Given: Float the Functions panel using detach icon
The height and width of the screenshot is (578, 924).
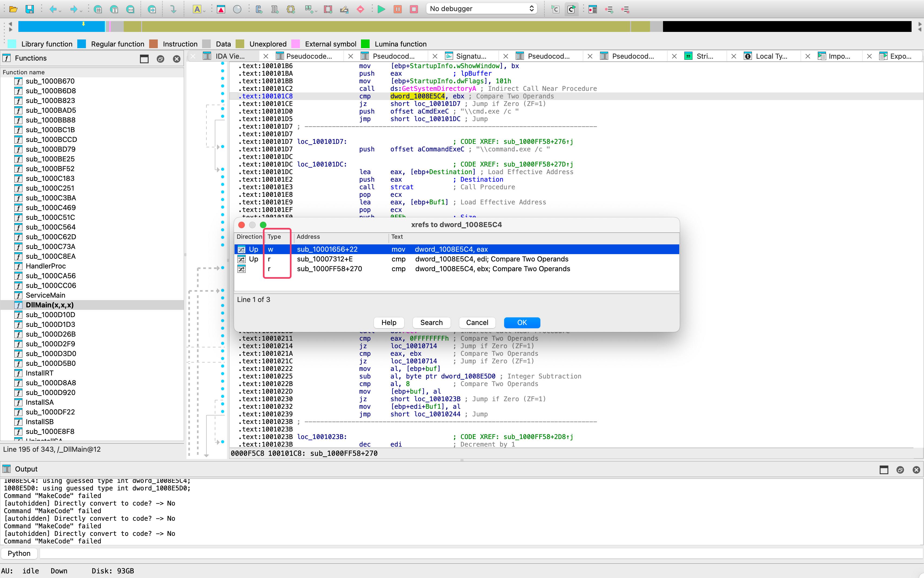Looking at the screenshot, I should [x=160, y=59].
